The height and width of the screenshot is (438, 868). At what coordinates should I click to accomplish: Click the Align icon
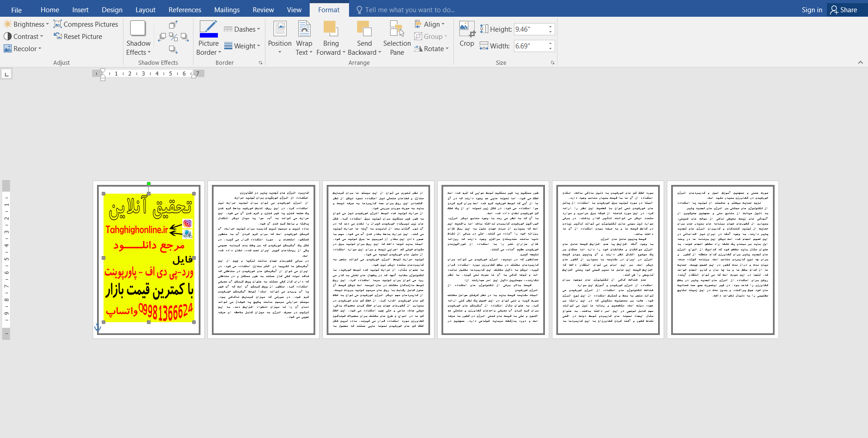coord(418,24)
